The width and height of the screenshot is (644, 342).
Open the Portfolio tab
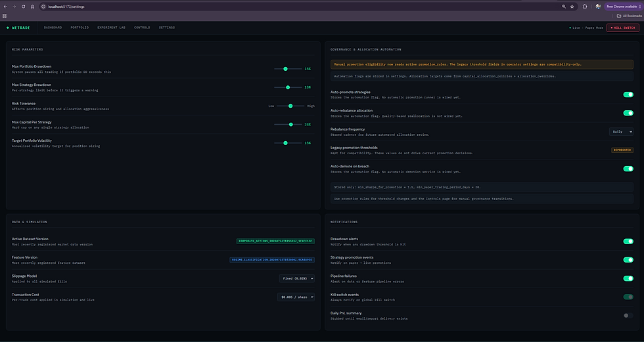80,28
